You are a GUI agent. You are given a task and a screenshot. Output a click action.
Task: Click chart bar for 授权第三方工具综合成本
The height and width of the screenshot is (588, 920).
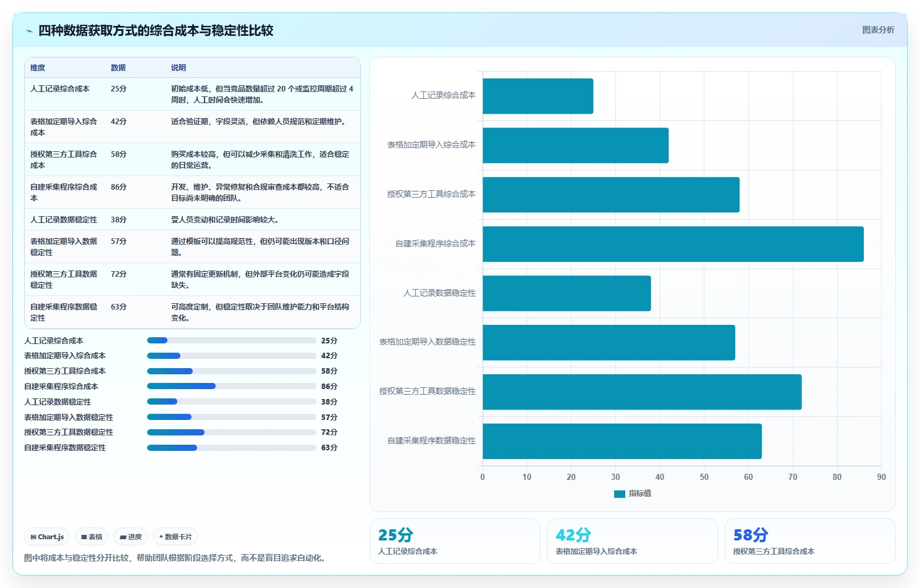(611, 195)
